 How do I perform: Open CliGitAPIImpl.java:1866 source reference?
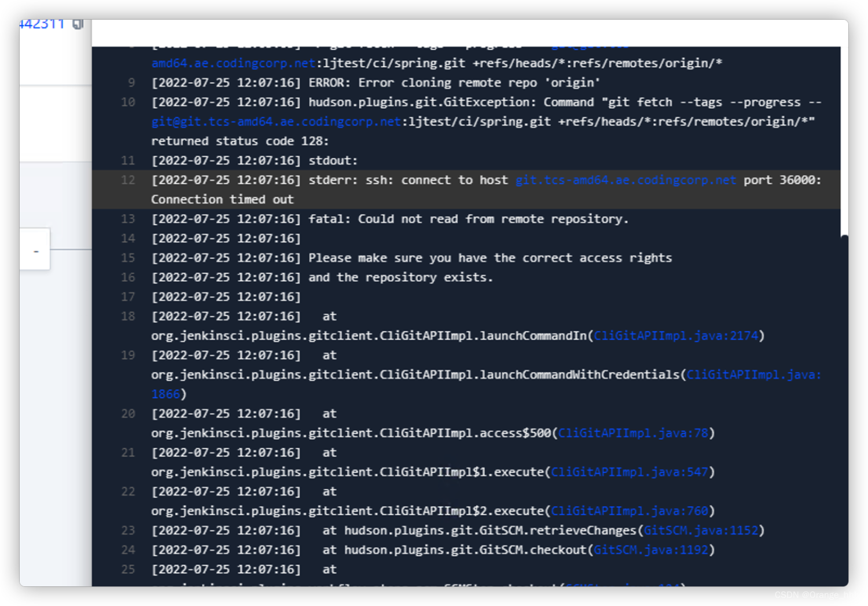(x=752, y=374)
